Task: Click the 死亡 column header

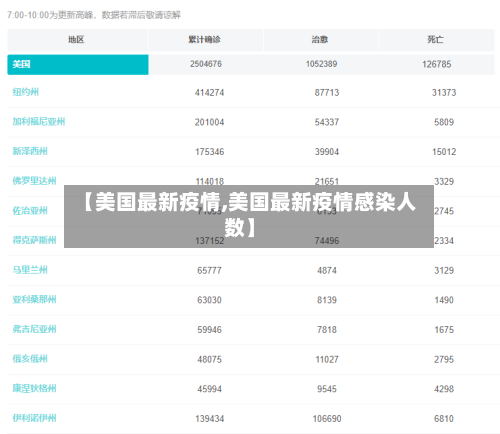Action: 436,40
